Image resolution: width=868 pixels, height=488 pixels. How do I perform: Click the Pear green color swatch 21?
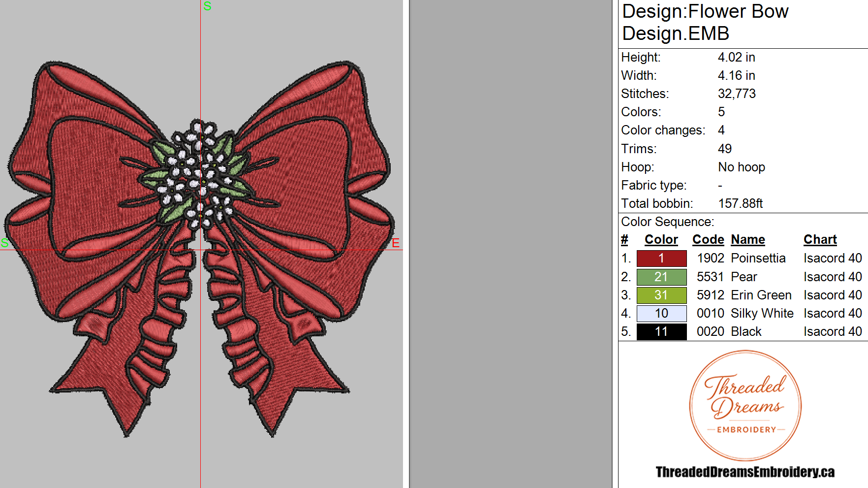[x=661, y=277]
